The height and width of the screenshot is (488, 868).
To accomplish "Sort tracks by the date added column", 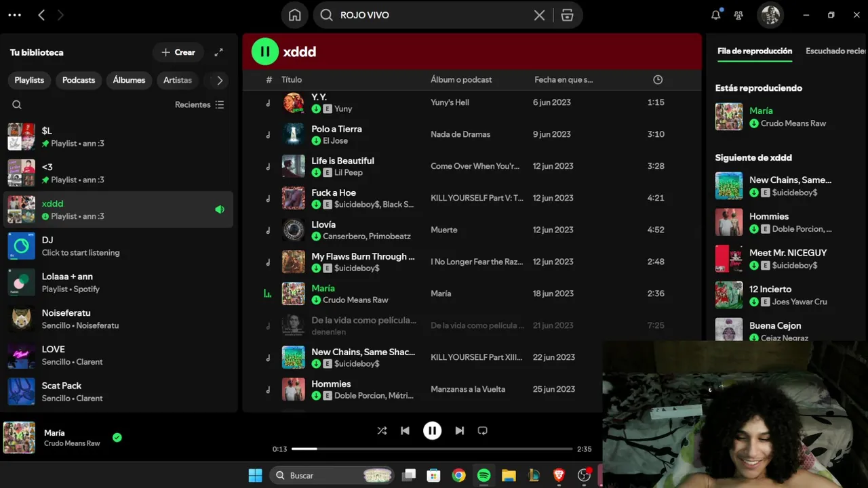I will (564, 80).
